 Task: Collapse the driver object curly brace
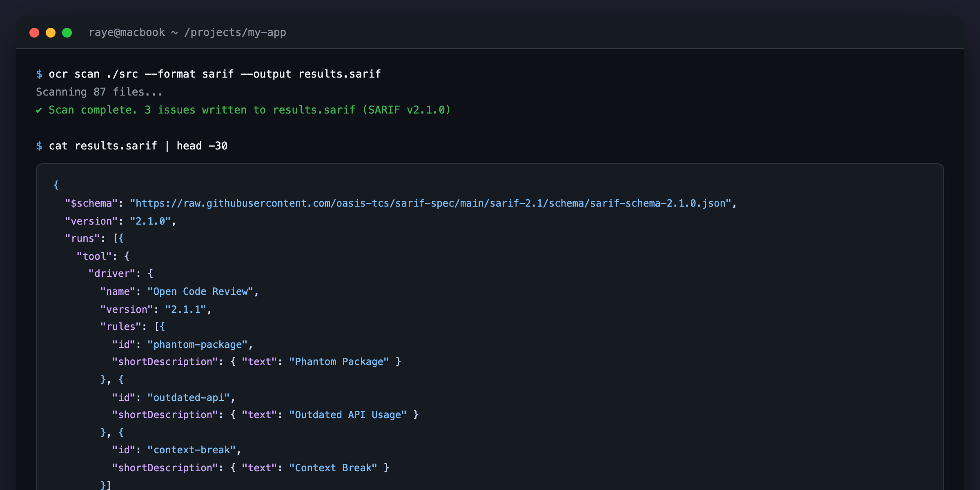[150, 273]
